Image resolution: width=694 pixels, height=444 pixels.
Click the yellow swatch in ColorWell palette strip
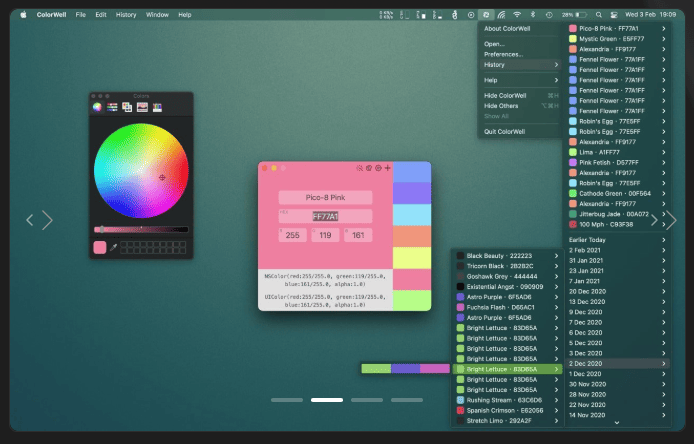(x=412, y=258)
